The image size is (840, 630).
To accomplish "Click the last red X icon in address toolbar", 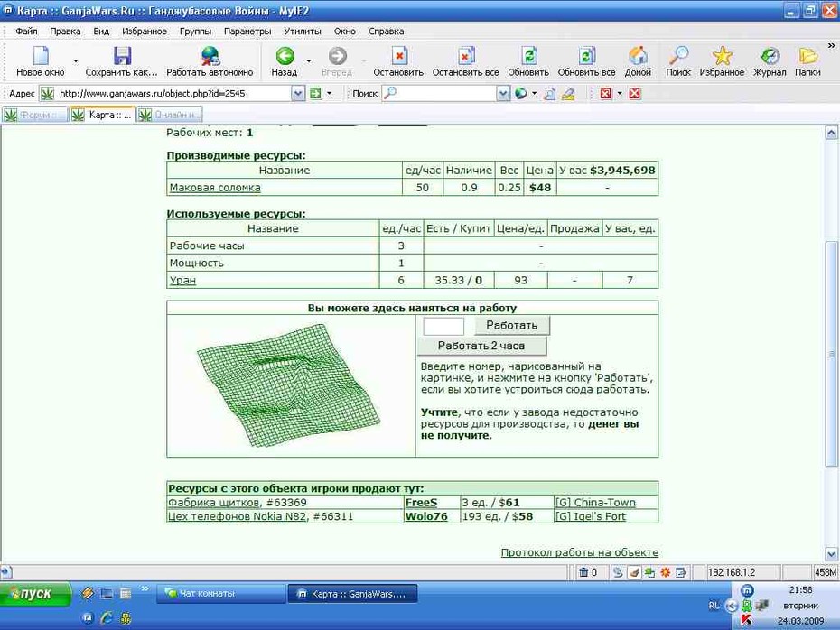I will (x=635, y=94).
